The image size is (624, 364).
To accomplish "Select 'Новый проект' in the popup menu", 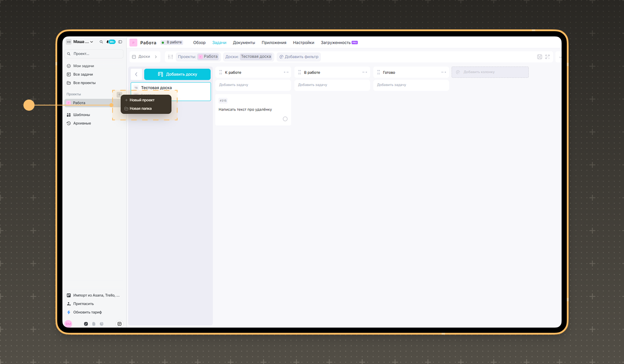I will coord(142,100).
